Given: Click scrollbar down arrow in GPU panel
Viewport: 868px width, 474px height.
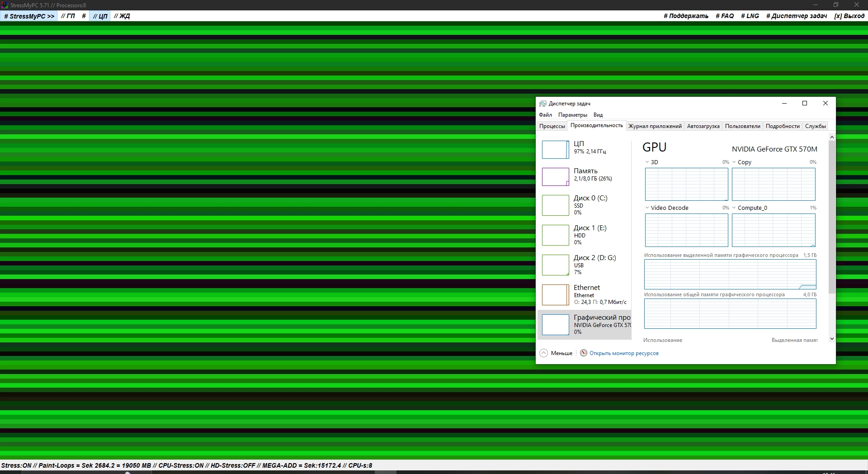Looking at the screenshot, I should tap(832, 339).
